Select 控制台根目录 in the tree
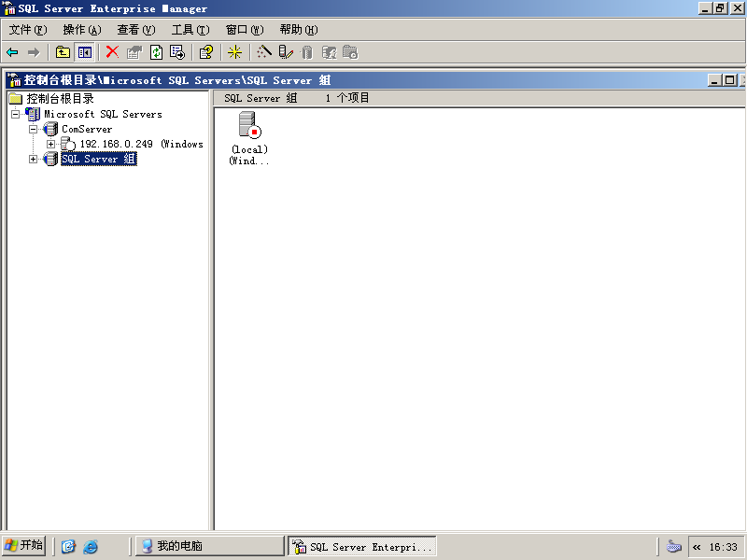This screenshot has width=747, height=560. (x=60, y=99)
